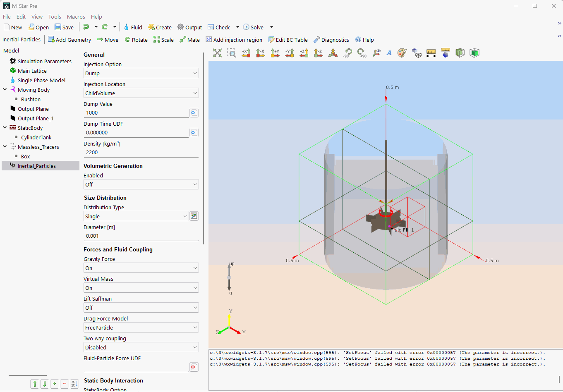Open Dump Time UDF editor button
The width and height of the screenshot is (563, 392).
coord(194,132)
